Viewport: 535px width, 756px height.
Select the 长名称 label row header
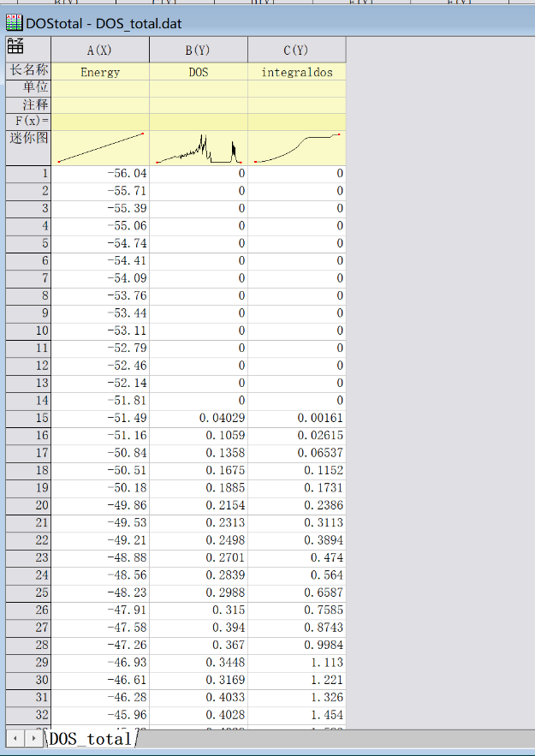(28, 71)
